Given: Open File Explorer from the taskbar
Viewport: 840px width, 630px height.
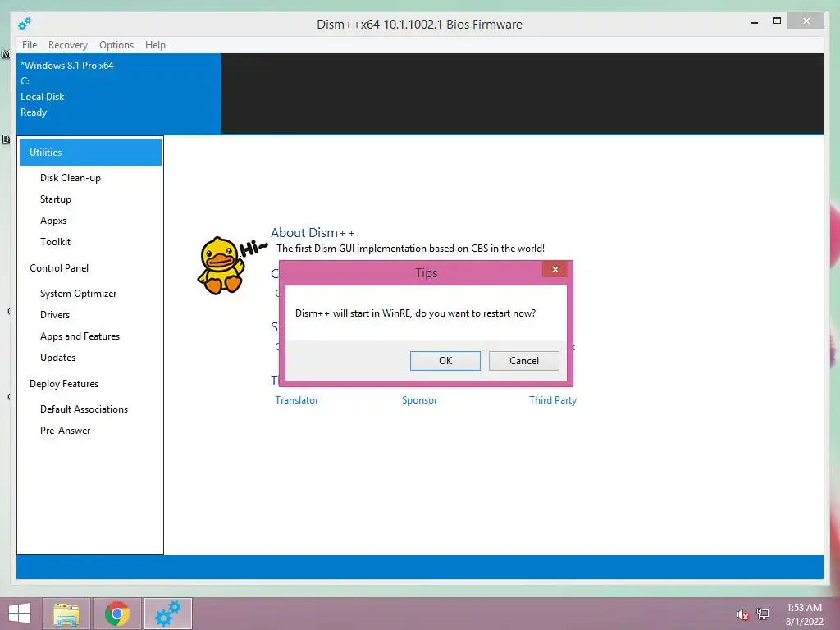Looking at the screenshot, I should click(66, 614).
